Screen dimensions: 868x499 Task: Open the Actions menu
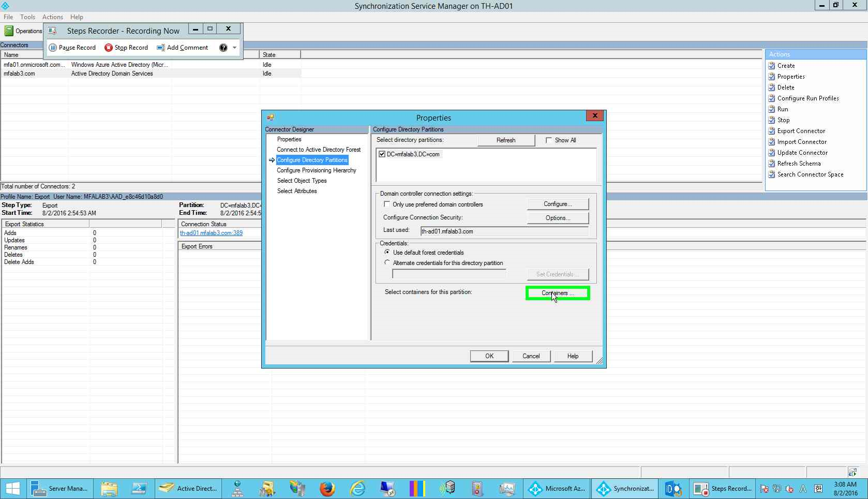coord(53,17)
